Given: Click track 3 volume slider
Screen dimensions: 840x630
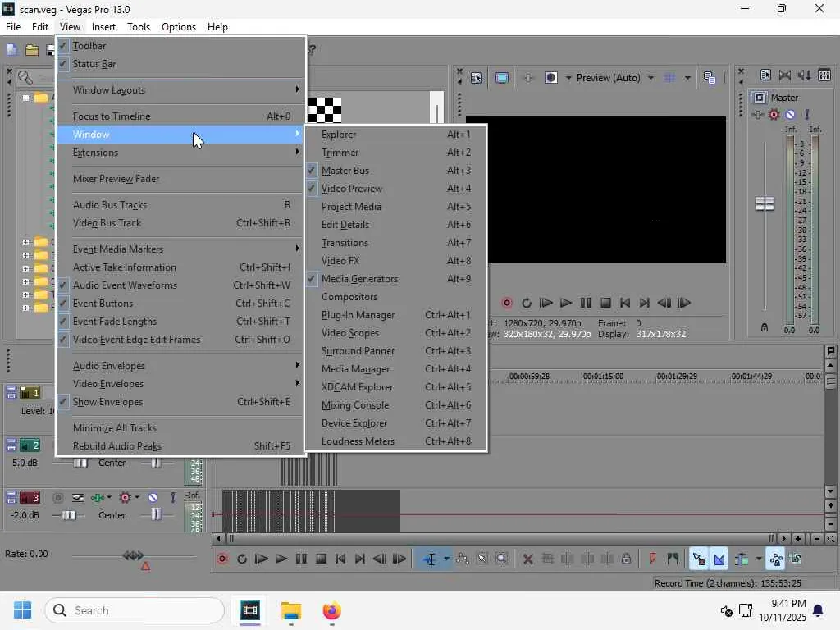Looking at the screenshot, I should 69,515.
